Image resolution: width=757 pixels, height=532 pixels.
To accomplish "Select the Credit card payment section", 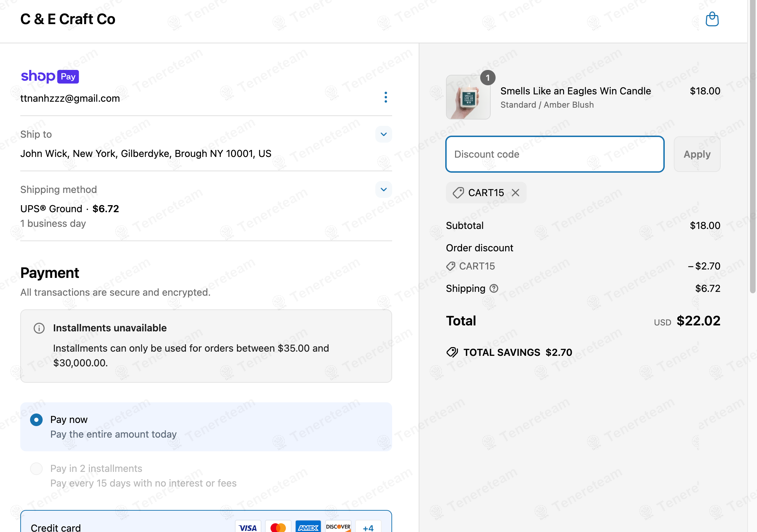I will [x=56, y=527].
